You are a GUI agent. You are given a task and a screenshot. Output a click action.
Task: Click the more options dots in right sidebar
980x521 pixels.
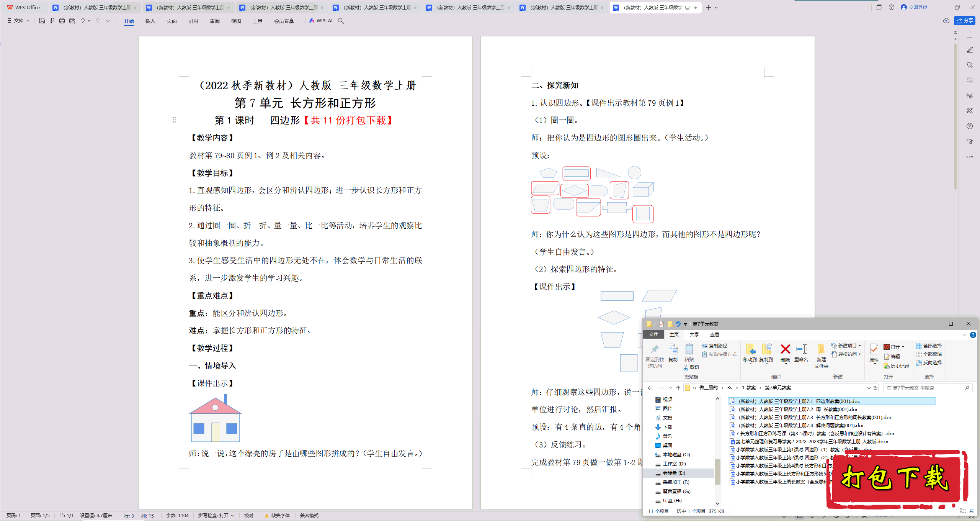[x=970, y=157]
